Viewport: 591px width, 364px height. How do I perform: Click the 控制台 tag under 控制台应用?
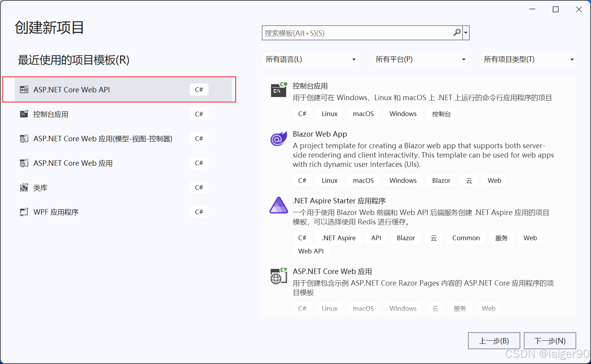[442, 114]
